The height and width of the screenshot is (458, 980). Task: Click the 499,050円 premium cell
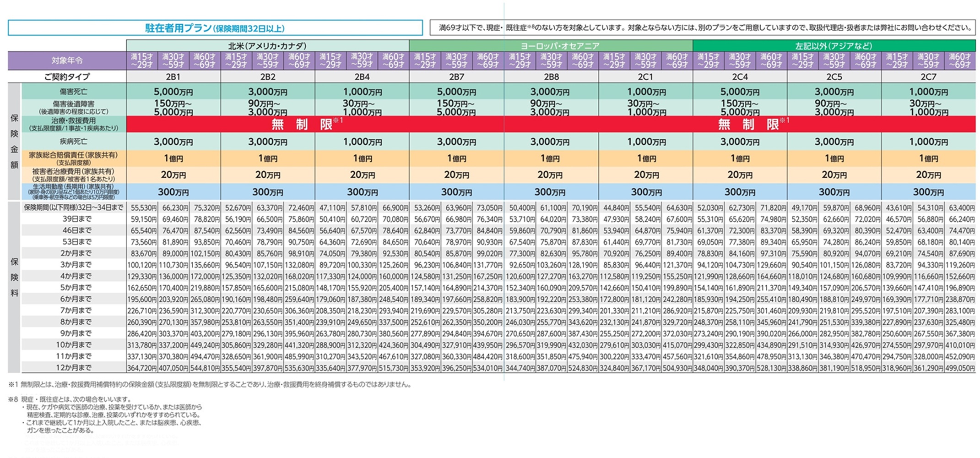(959, 368)
